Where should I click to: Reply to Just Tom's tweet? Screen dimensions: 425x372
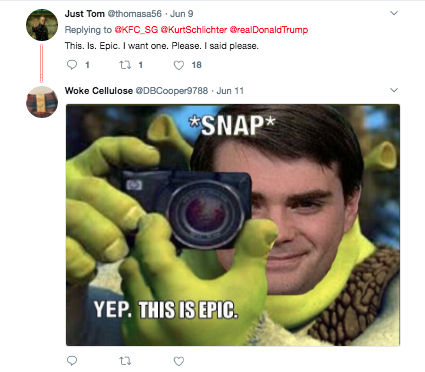coord(72,64)
